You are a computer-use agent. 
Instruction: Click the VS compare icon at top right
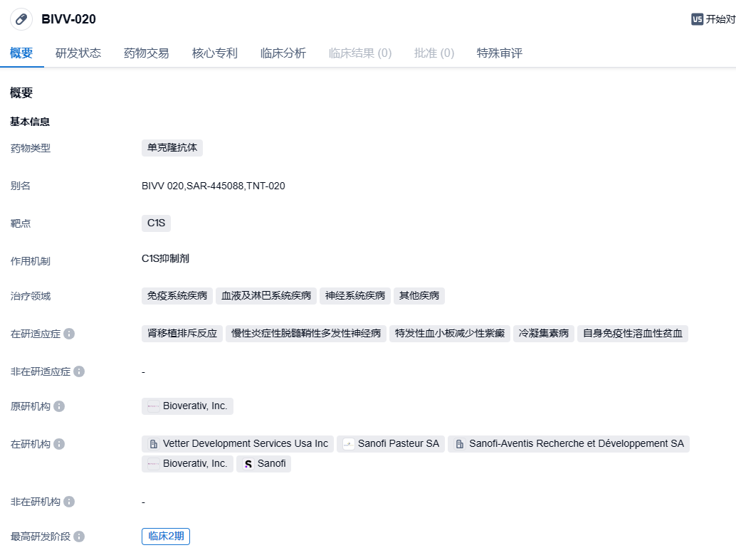pos(697,19)
